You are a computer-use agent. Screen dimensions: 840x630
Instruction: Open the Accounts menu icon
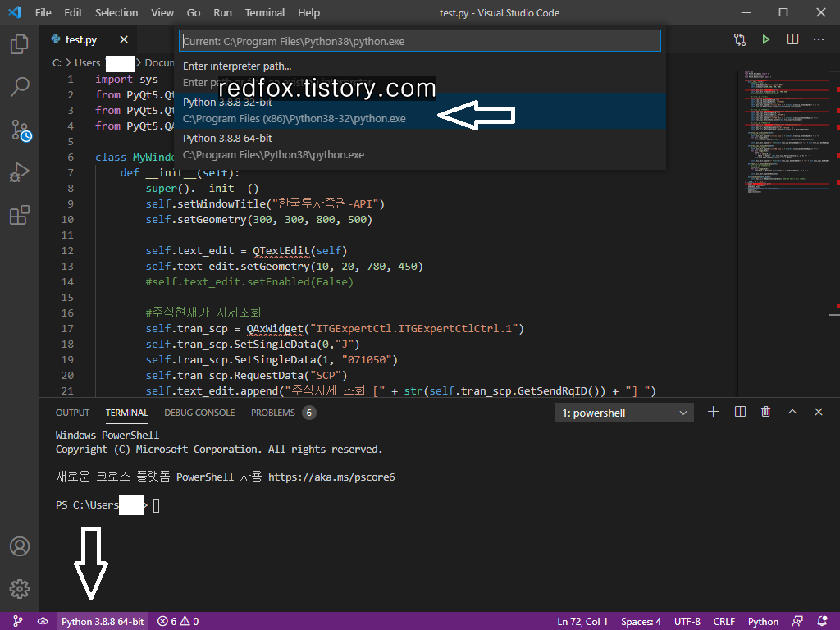(20, 546)
